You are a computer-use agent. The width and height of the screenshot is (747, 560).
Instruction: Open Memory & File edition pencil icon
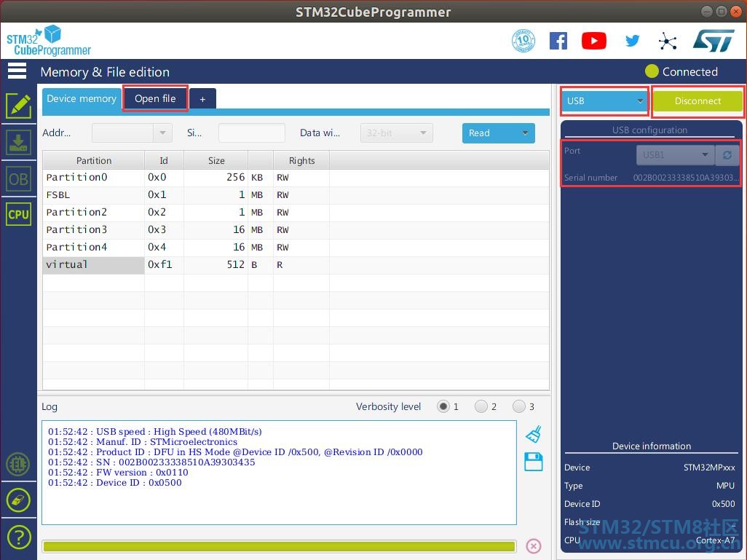point(19,105)
